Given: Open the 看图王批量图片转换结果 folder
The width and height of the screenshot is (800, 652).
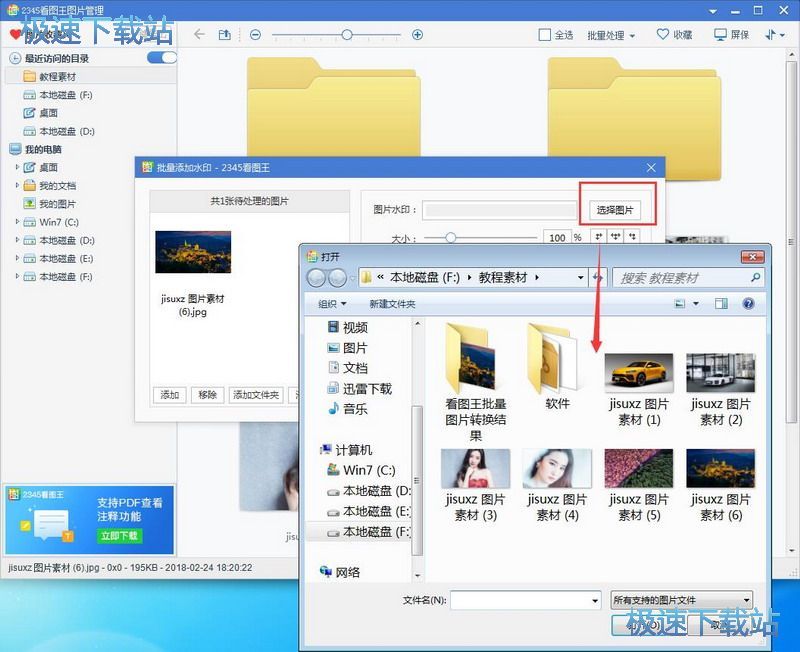Looking at the screenshot, I should click(476, 382).
